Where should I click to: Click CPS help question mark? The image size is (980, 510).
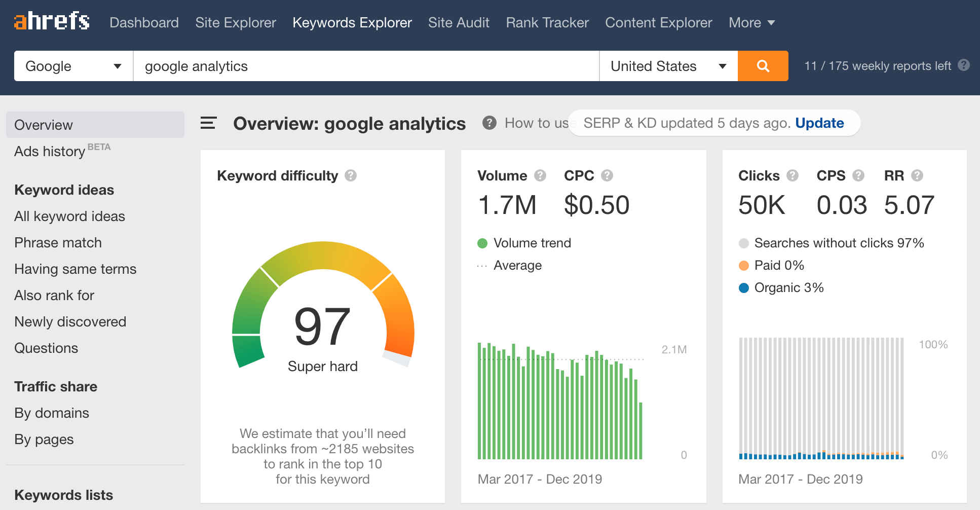(858, 175)
